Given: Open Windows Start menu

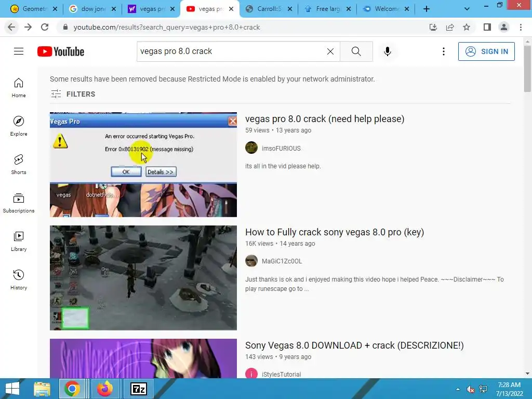Looking at the screenshot, I should pos(12,389).
